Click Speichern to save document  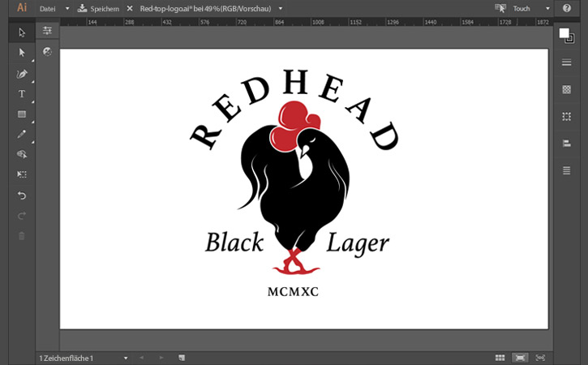coord(98,9)
